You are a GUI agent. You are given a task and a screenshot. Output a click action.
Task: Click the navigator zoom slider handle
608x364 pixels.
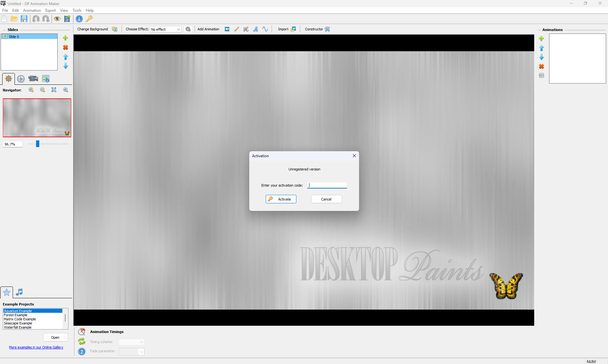38,144
